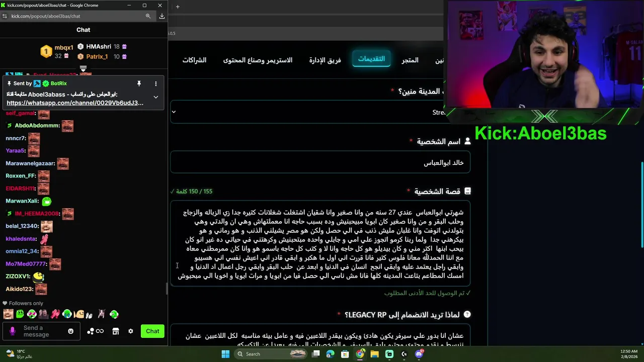The width and height of the screenshot is (644, 362).
Task: Click the green Chat send button
Action: pos(152,331)
